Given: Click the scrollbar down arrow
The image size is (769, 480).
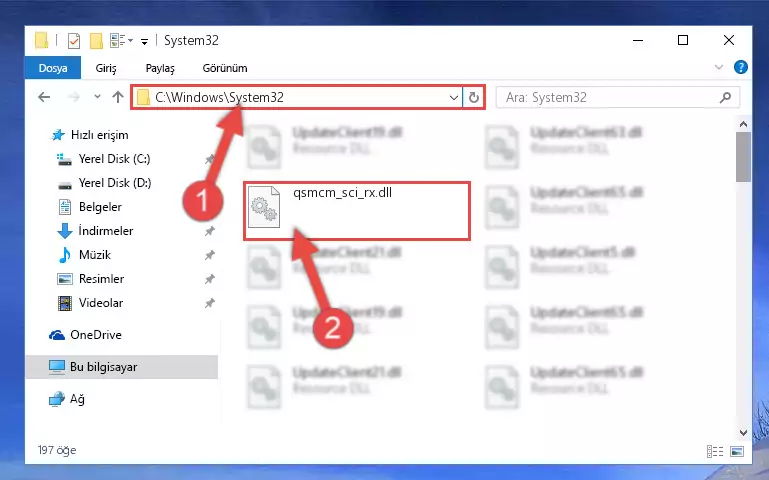Looking at the screenshot, I should click(743, 432).
